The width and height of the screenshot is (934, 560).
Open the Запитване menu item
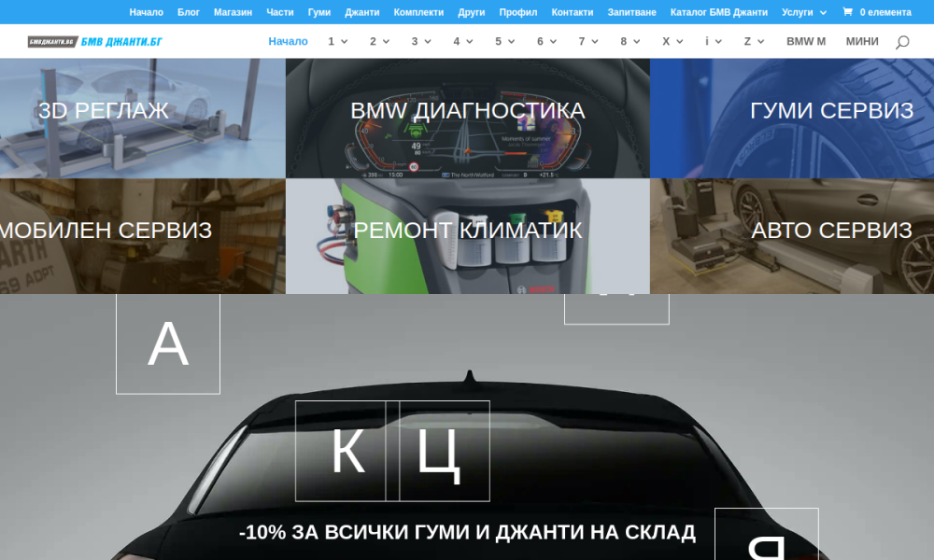(632, 12)
